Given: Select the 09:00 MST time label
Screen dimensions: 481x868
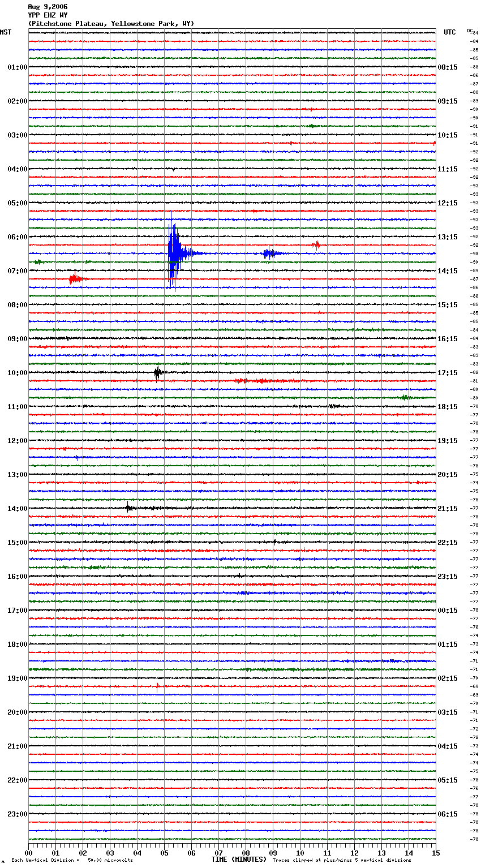Looking at the screenshot, I should 18,339.
